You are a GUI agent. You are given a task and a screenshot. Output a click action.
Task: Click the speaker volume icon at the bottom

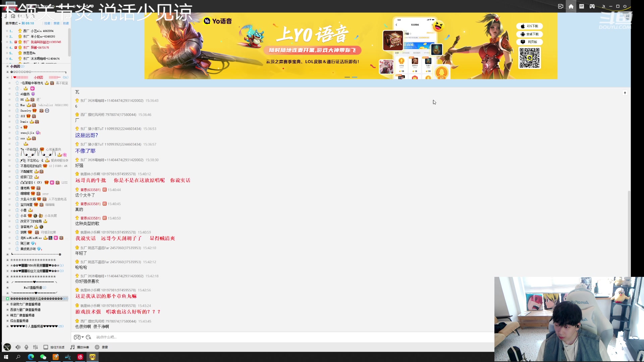(18, 347)
